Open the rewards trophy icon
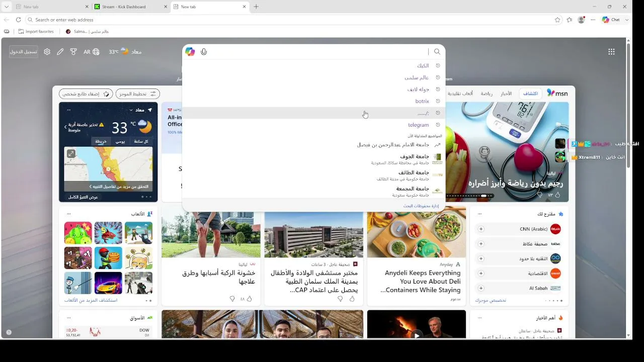Screen dimensions: 644x362 click(x=73, y=51)
